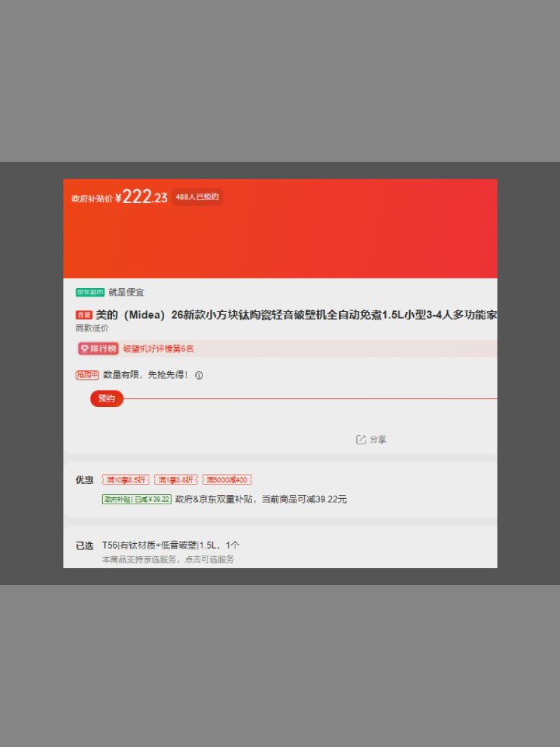The height and width of the screenshot is (747, 560).
Task: Click the green 京东超市 badge
Action: click(x=90, y=292)
